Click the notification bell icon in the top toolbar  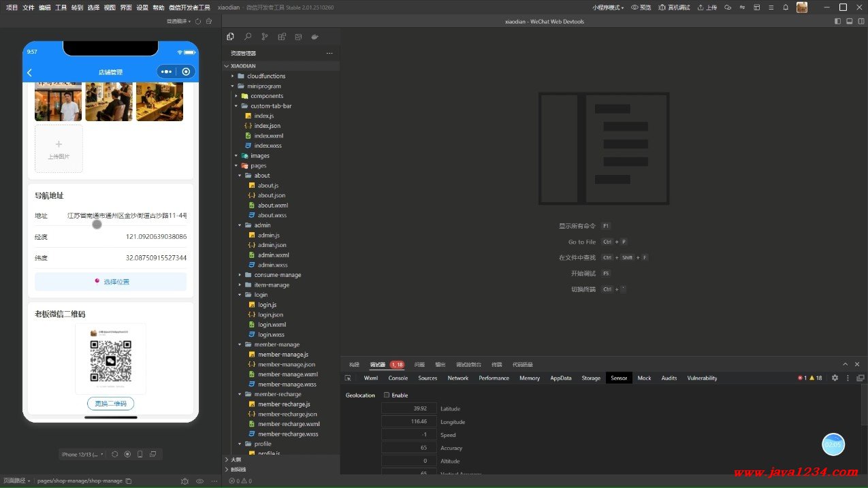click(x=785, y=7)
